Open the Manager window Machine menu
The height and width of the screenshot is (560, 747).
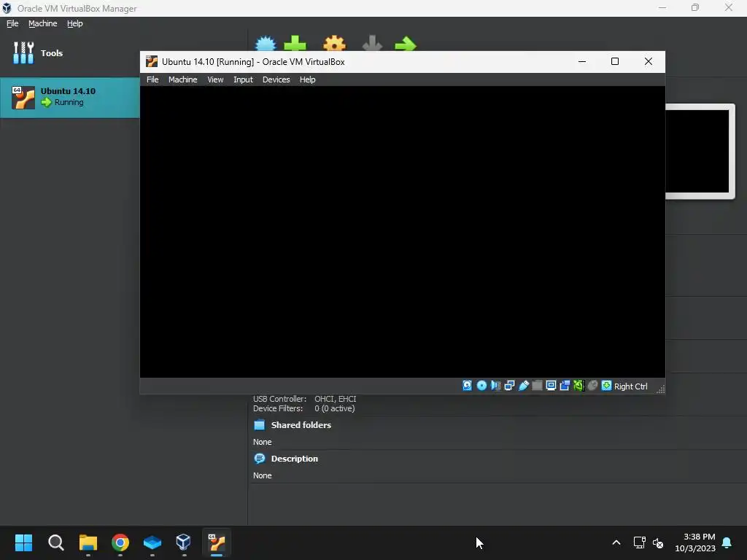tap(42, 23)
